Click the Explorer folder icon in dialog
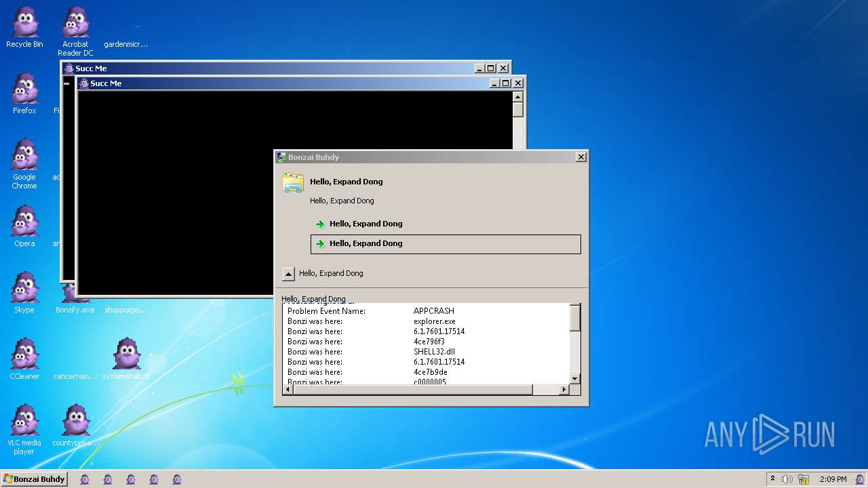 293,183
